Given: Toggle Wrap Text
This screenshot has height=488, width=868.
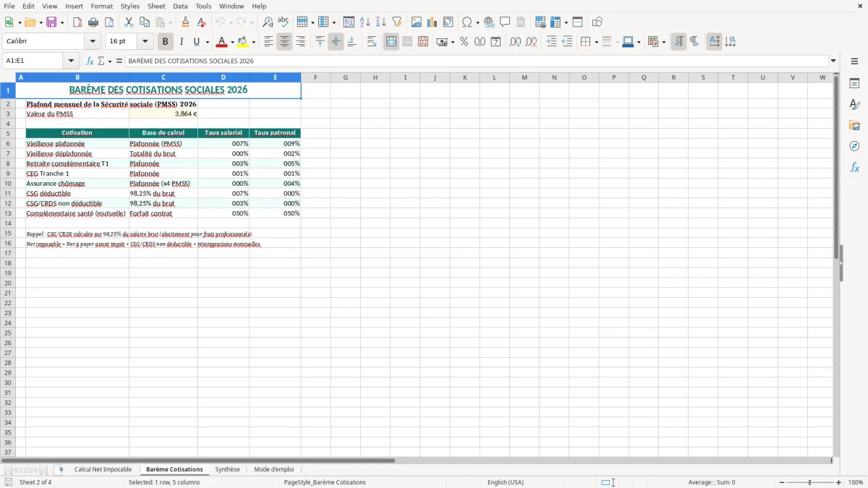Looking at the screenshot, I should pos(372,42).
